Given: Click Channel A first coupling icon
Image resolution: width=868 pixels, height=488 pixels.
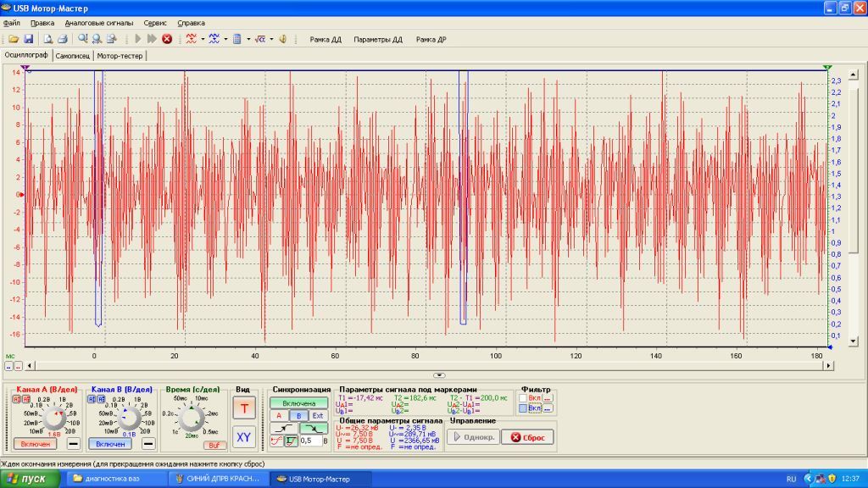Looking at the screenshot, I should tap(17, 399).
